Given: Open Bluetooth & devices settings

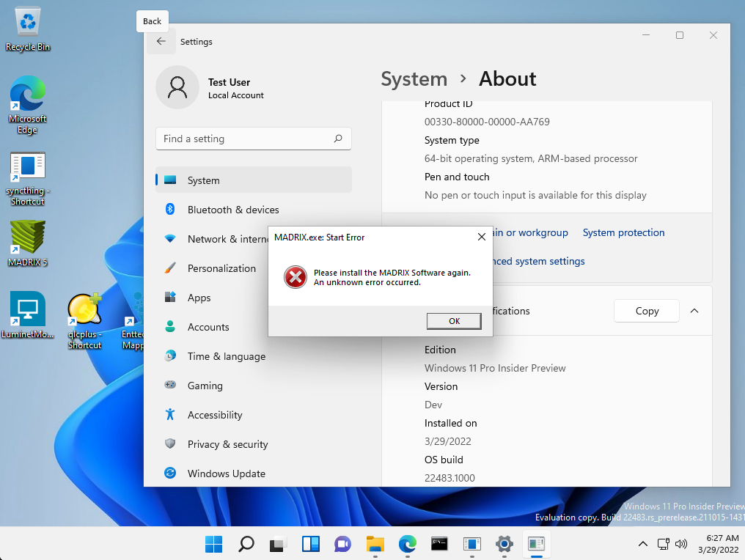Looking at the screenshot, I should [253, 210].
